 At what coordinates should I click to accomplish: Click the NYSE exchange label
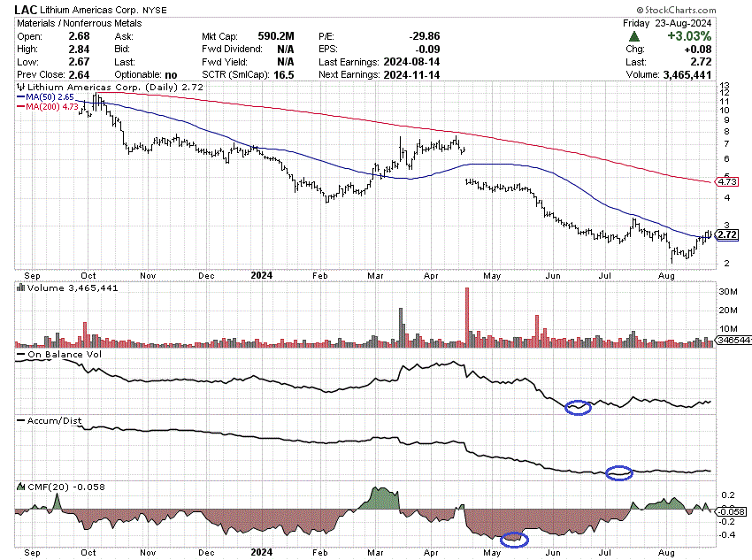(x=156, y=10)
